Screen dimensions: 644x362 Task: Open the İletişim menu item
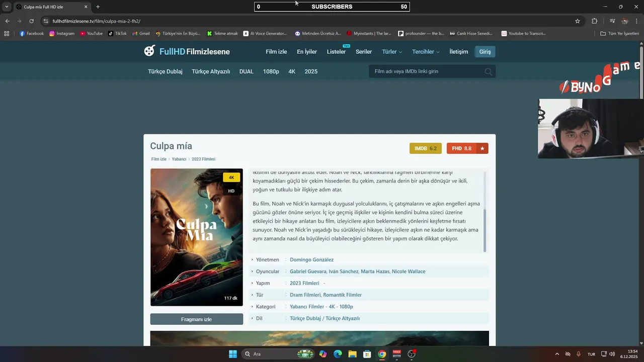tap(458, 52)
